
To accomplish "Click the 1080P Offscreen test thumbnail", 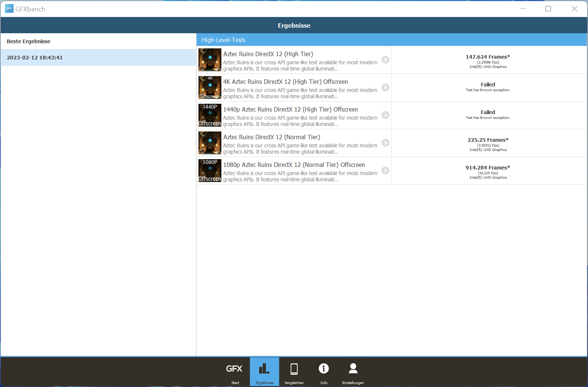I will click(x=210, y=171).
